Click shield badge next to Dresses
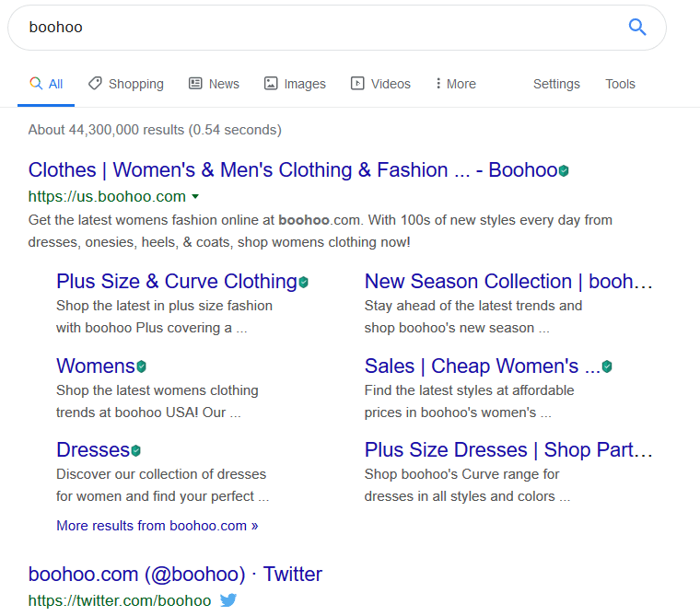This screenshot has height=616, width=700. 136,450
